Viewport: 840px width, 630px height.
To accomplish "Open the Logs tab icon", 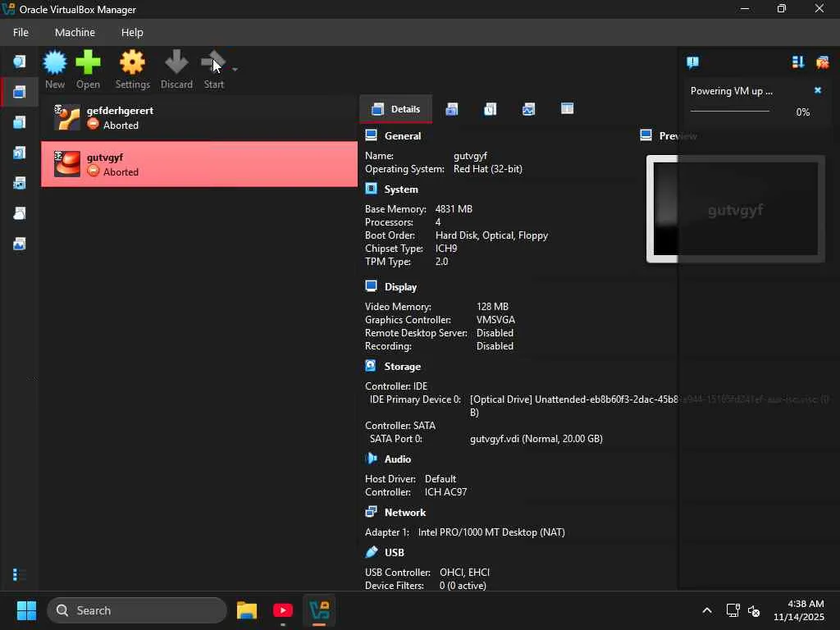I will point(491,109).
